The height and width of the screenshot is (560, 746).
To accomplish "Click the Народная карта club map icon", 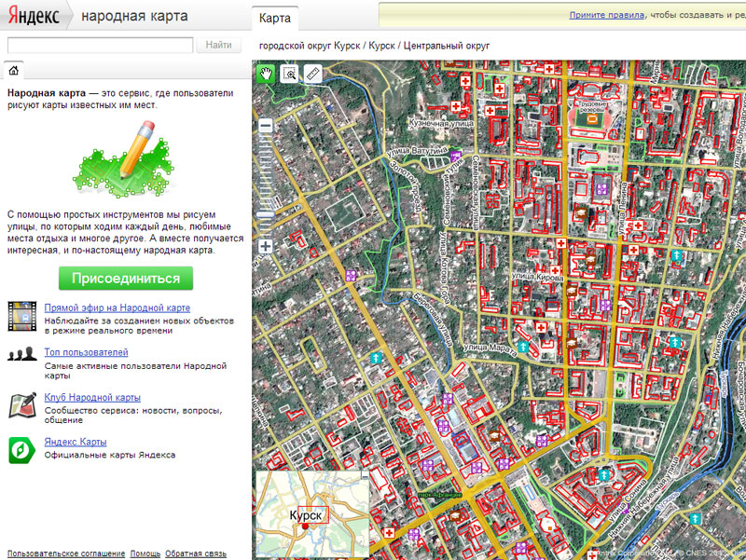I will pyautogui.click(x=22, y=403).
